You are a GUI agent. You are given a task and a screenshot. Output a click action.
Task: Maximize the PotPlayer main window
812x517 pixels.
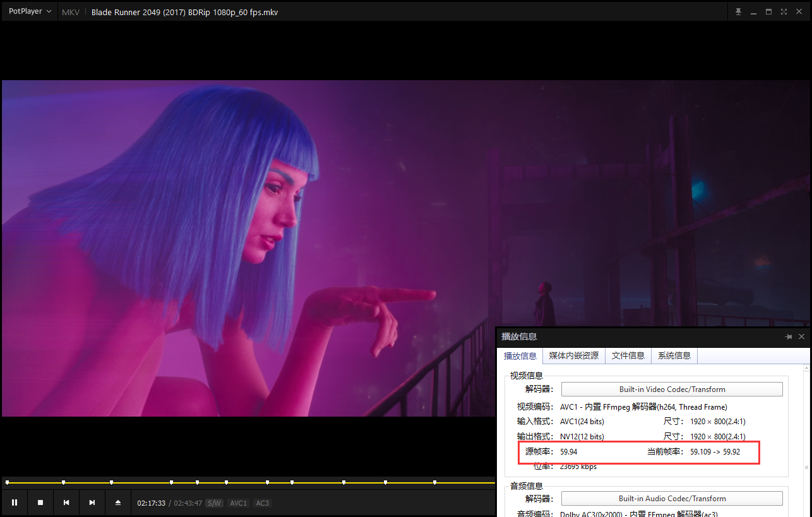(768, 12)
